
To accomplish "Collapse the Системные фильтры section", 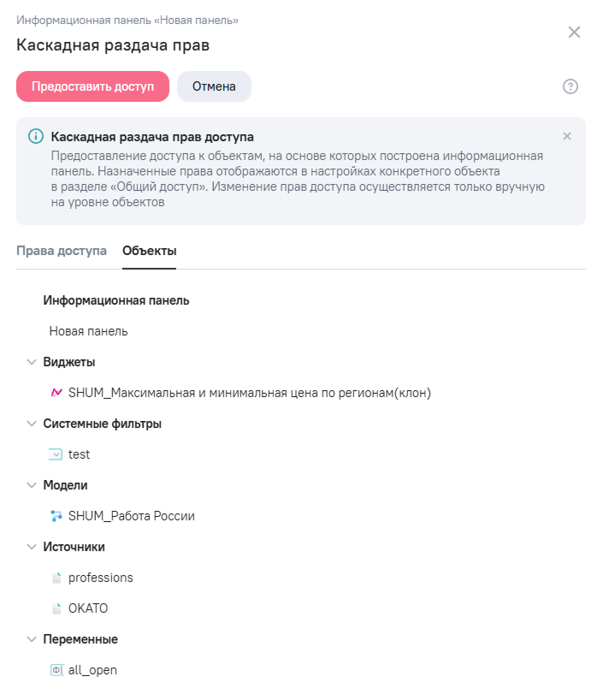I will (32, 424).
